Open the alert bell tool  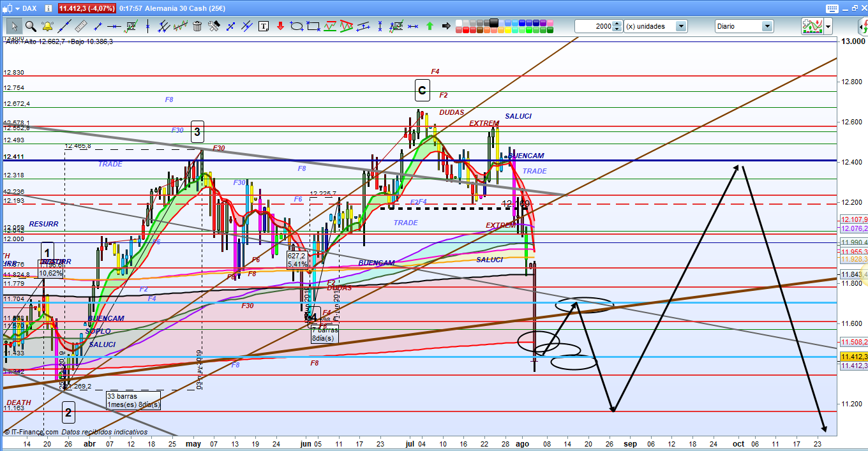tap(47, 26)
